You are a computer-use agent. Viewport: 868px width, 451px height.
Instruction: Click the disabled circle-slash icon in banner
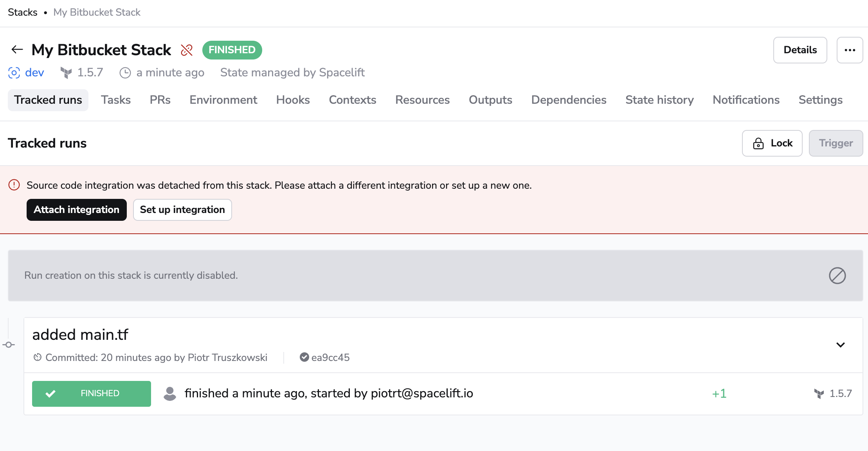pyautogui.click(x=837, y=276)
